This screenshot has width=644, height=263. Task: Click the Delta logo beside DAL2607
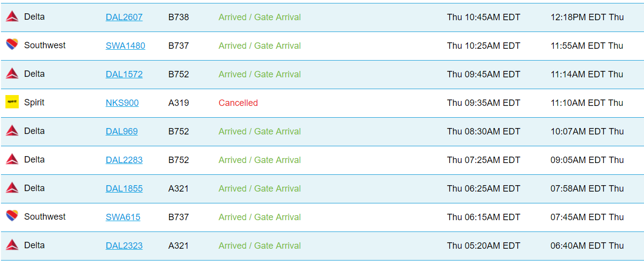pyautogui.click(x=12, y=17)
